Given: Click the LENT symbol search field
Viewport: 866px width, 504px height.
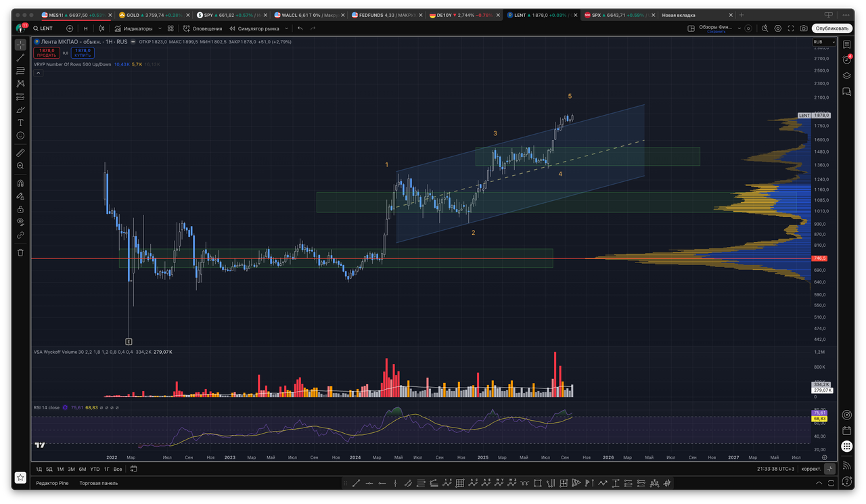Looking at the screenshot, I should tap(46, 28).
